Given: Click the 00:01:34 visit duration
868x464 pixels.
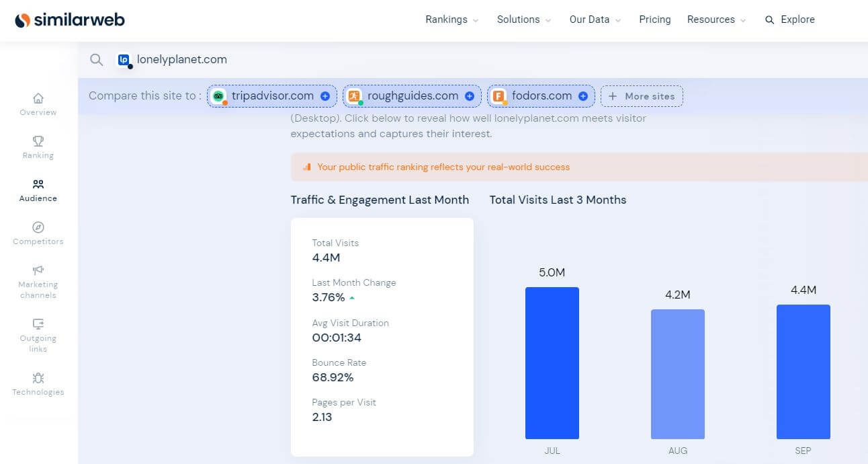Looking at the screenshot, I should click(337, 338).
